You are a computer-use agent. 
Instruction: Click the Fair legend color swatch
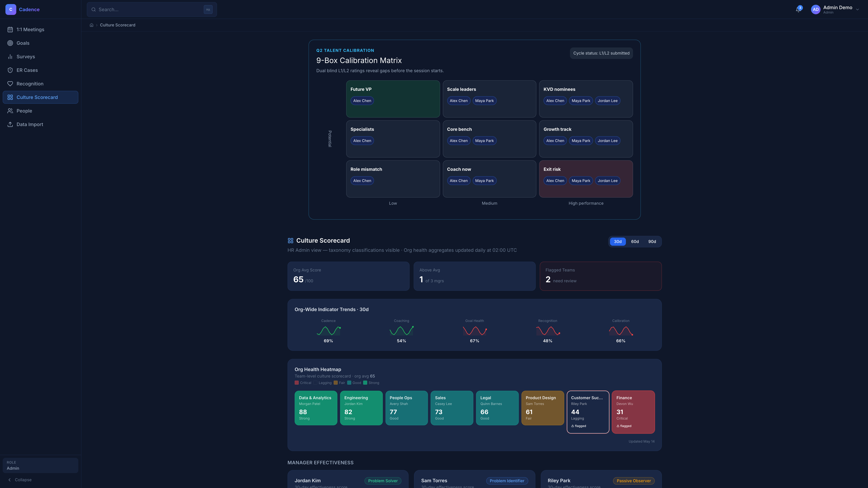tap(336, 383)
